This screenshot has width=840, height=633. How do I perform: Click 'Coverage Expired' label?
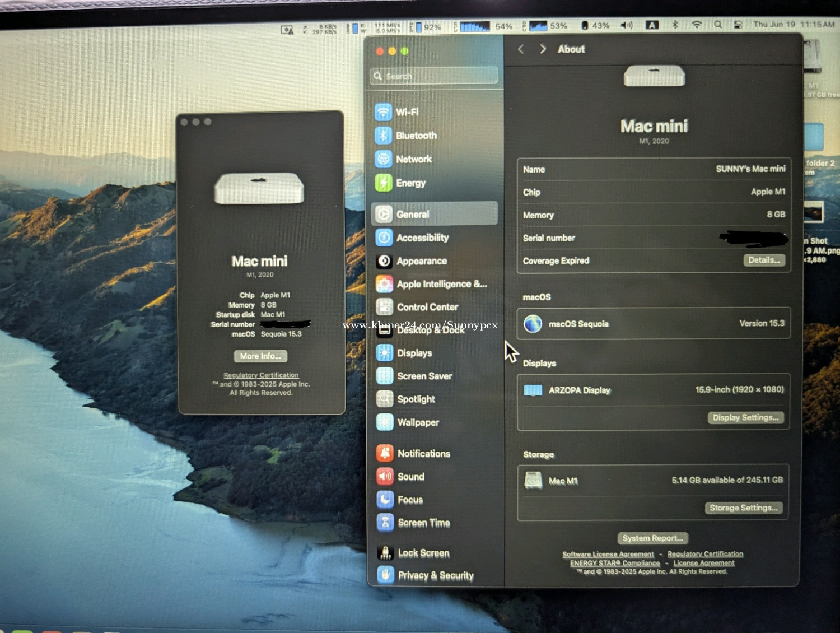[556, 260]
